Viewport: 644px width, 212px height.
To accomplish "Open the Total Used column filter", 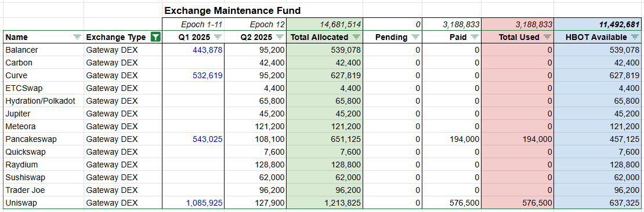I will click(547, 37).
